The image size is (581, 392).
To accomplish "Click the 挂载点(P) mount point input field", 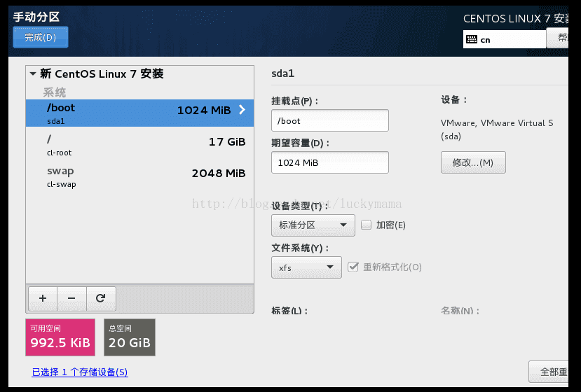I will [330, 120].
